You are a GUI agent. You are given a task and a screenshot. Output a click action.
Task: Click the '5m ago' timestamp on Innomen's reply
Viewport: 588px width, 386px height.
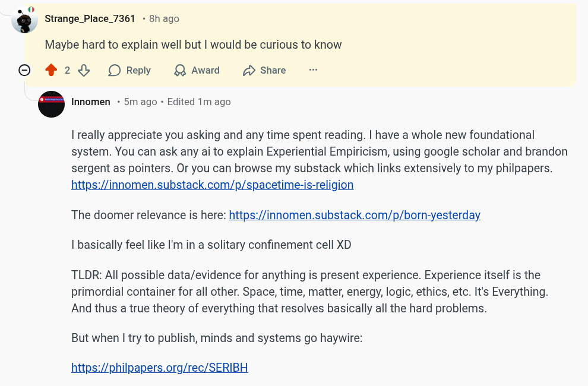[x=140, y=102]
